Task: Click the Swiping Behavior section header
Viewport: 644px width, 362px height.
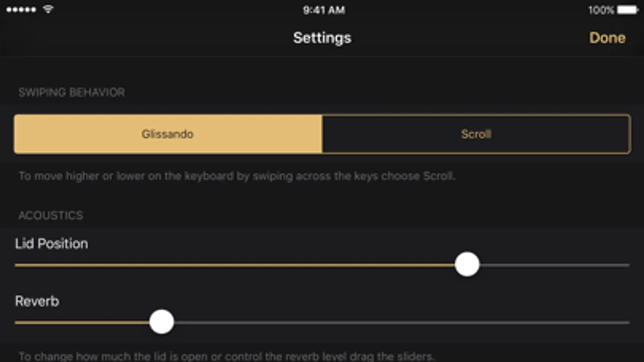Action: point(72,93)
